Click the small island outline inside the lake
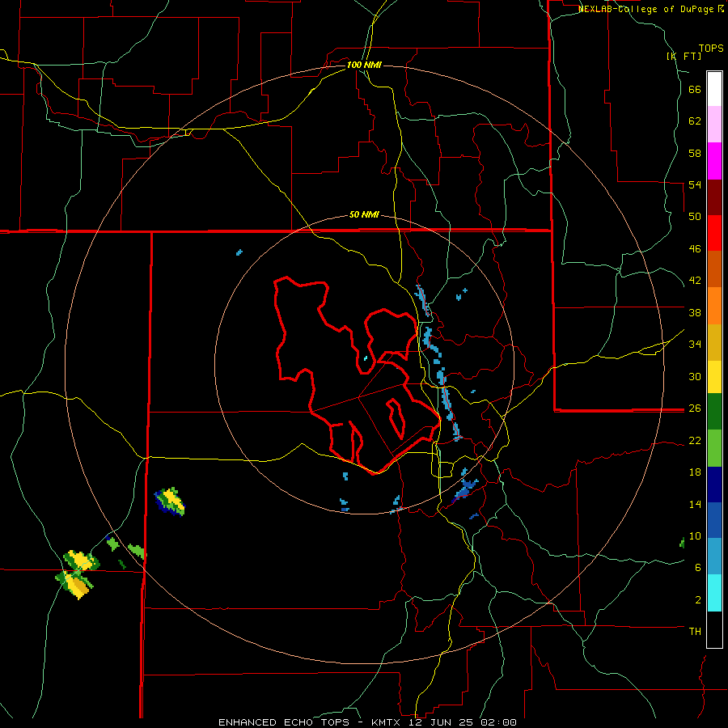Viewport: 728px width, 728px height. tap(396, 418)
